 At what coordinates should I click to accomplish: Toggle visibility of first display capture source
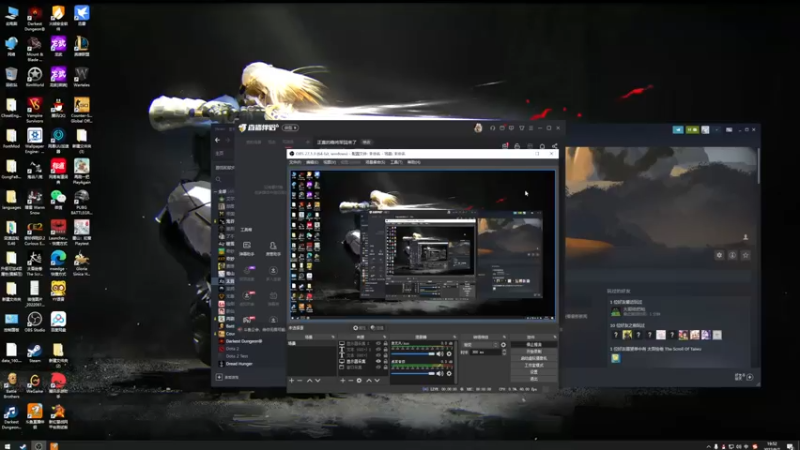pos(378,343)
